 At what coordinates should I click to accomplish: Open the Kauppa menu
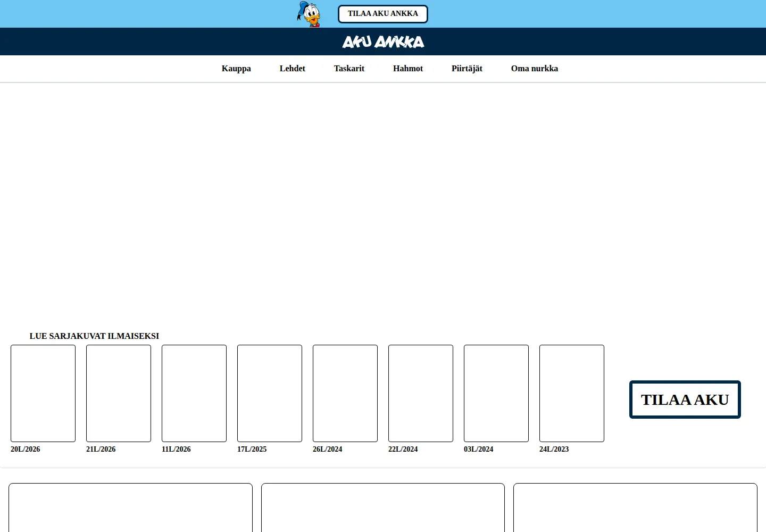tap(236, 69)
